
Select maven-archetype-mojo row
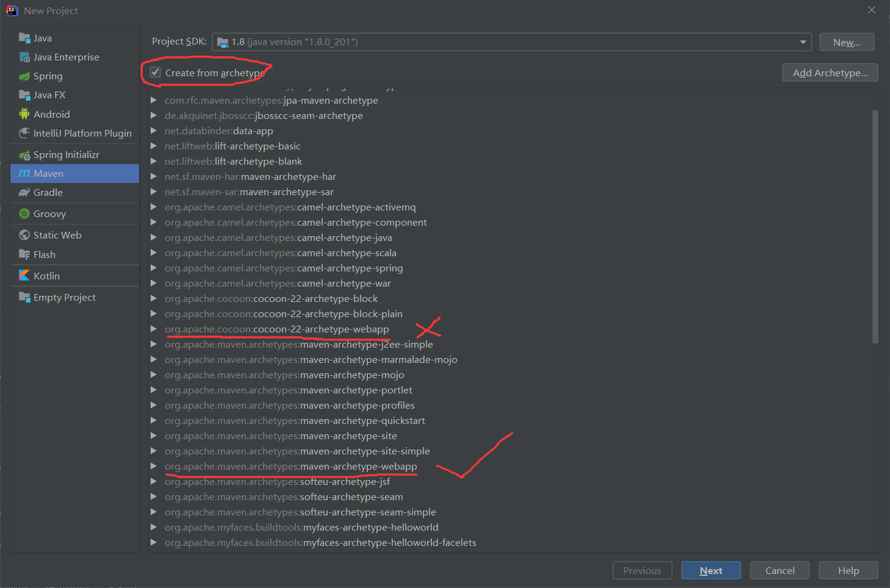coord(510,375)
